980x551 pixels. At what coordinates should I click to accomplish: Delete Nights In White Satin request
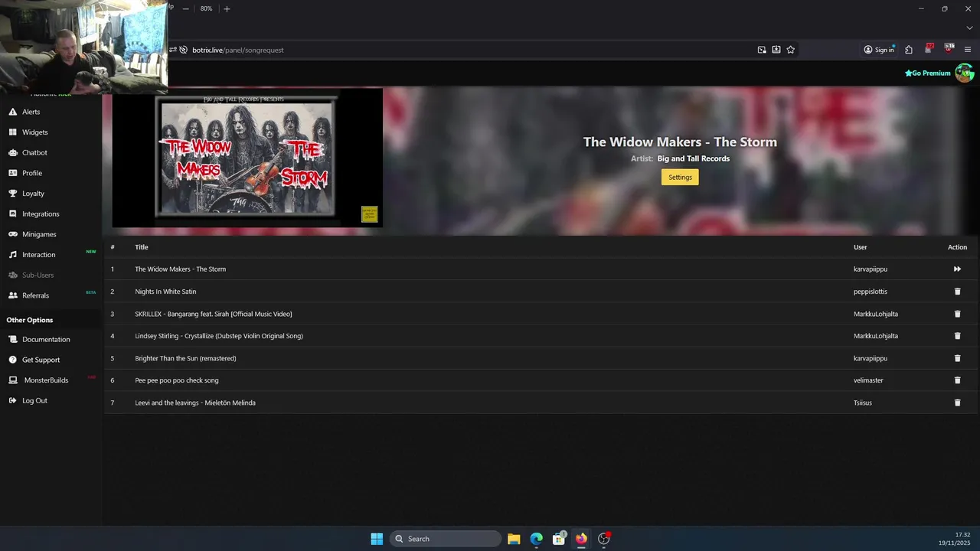pos(957,292)
